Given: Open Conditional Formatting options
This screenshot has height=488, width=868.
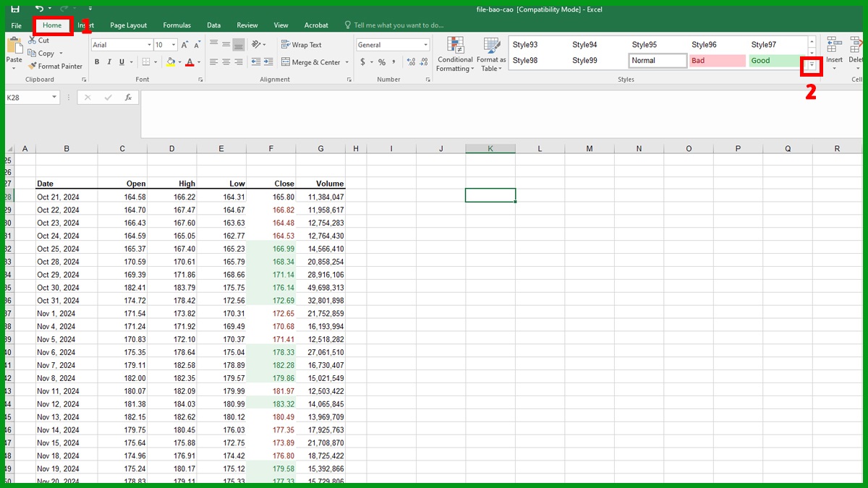Looking at the screenshot, I should click(454, 54).
